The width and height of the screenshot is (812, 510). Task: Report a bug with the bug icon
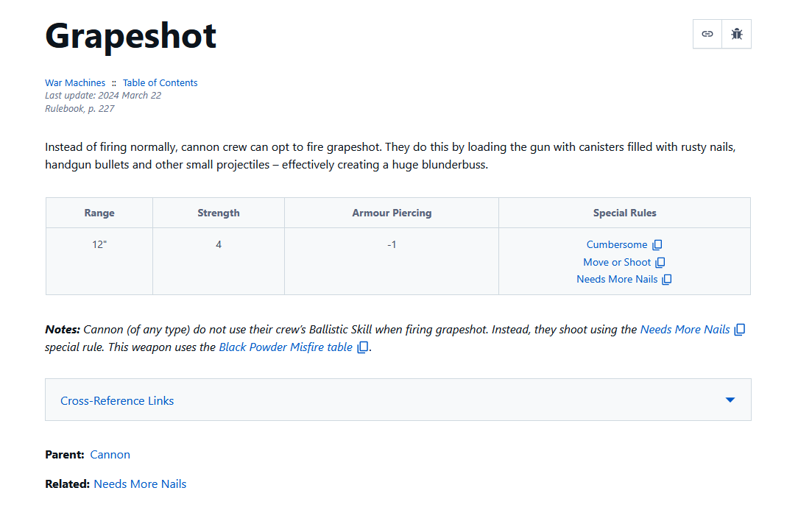pyautogui.click(x=736, y=34)
